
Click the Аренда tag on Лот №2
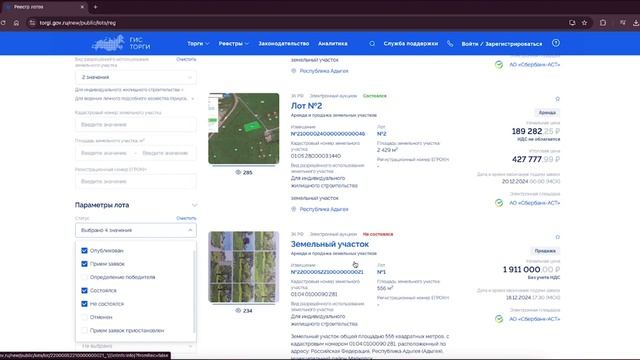coord(547,113)
